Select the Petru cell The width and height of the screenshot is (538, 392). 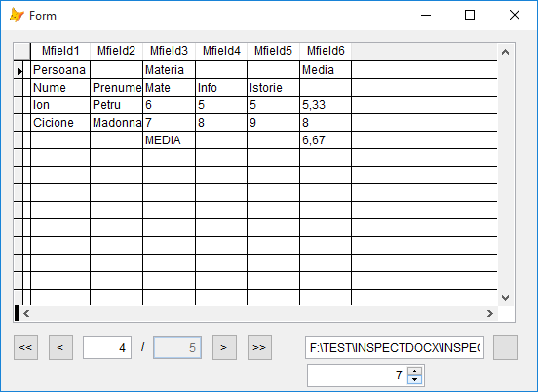tap(116, 105)
